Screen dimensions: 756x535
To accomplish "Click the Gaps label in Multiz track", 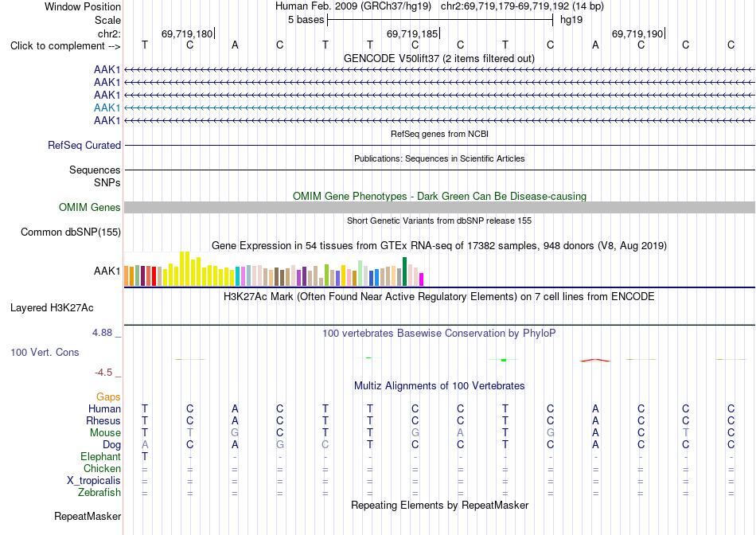I will 108,396.
